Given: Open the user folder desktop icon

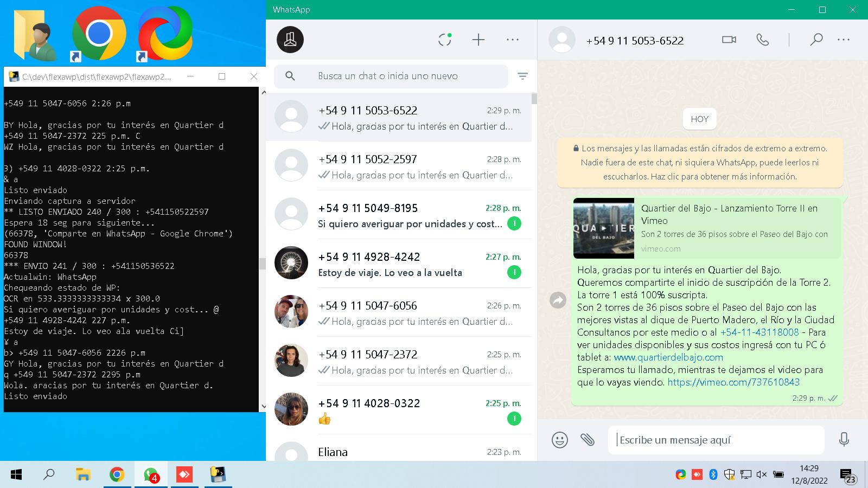Looking at the screenshot, I should click(x=35, y=34).
